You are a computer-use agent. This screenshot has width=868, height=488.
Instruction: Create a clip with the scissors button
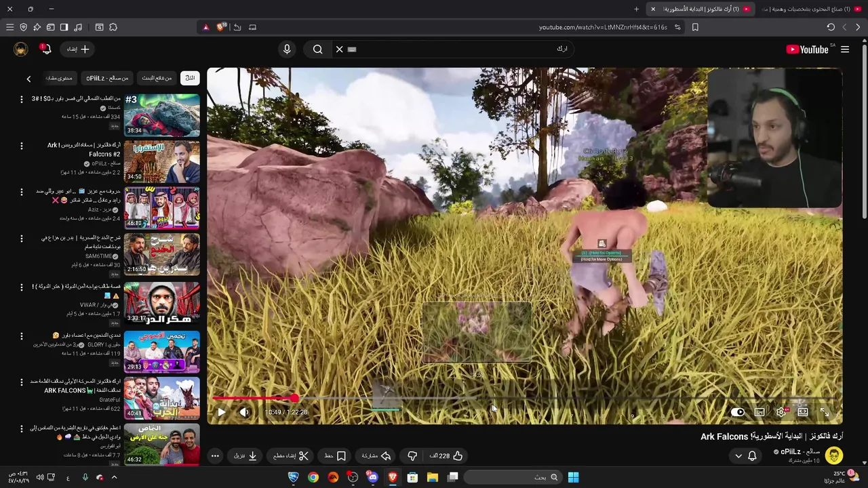pos(291,456)
